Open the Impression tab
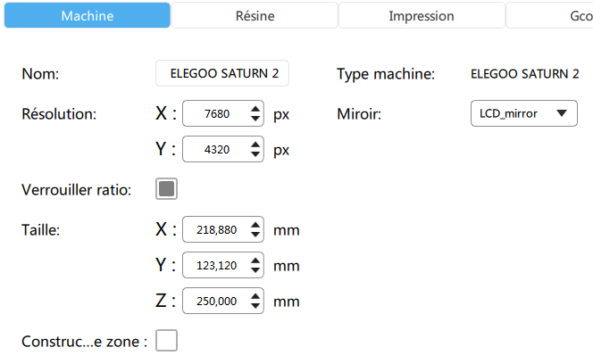 [421, 16]
